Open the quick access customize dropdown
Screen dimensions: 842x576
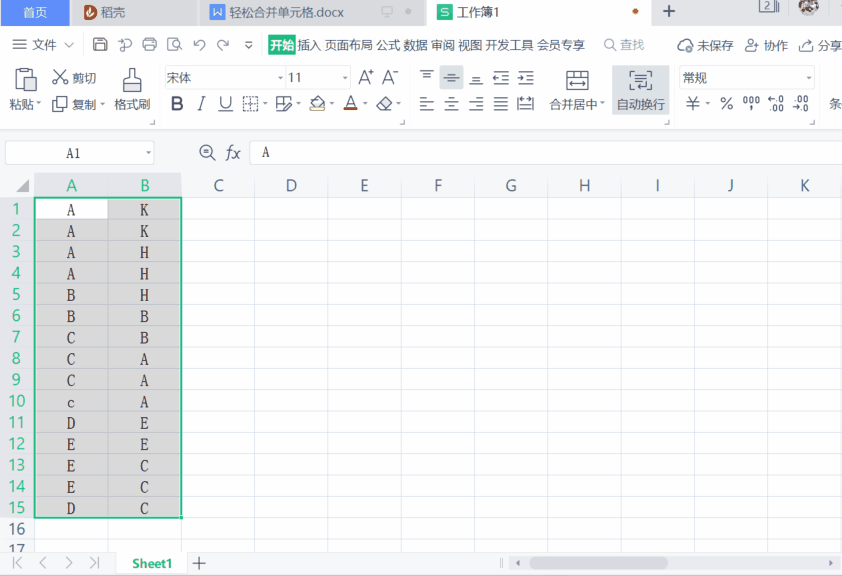point(249,45)
